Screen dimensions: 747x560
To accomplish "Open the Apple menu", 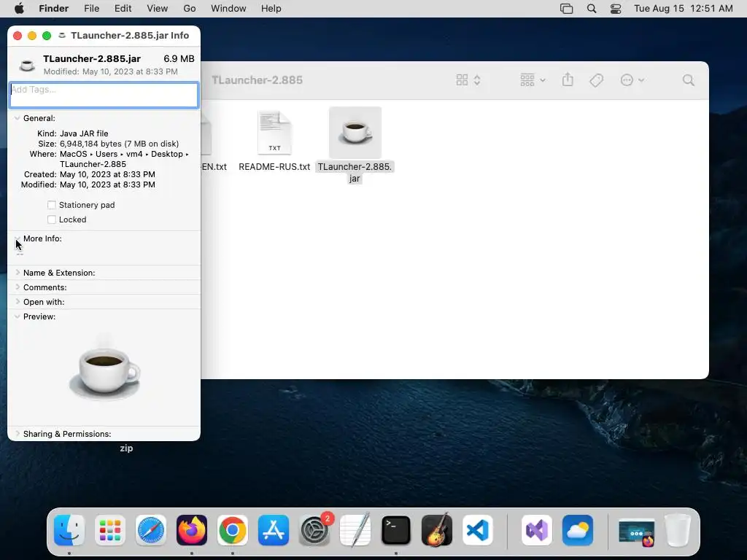I will [x=20, y=9].
